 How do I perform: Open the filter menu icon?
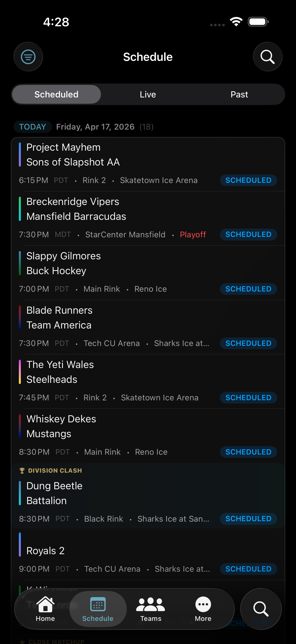coord(28,57)
